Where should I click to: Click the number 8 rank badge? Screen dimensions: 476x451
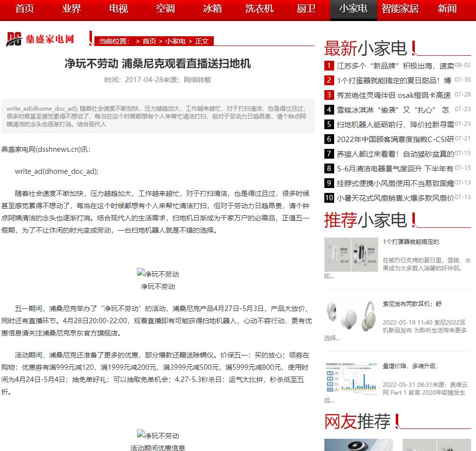tap(329, 168)
